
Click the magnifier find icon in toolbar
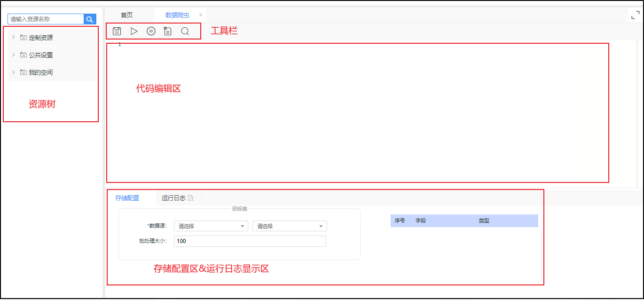pyautogui.click(x=185, y=31)
